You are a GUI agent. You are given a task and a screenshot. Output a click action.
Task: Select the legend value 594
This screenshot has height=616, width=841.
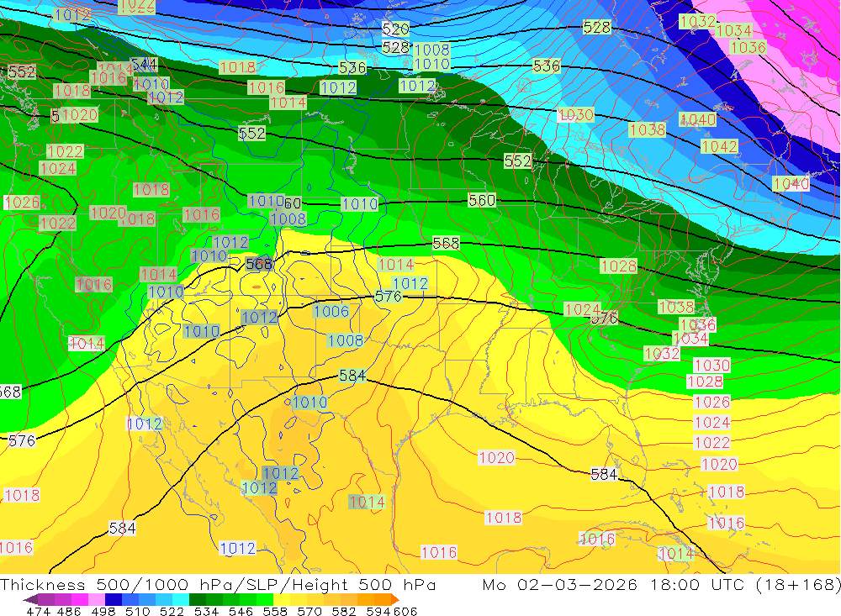(x=378, y=611)
